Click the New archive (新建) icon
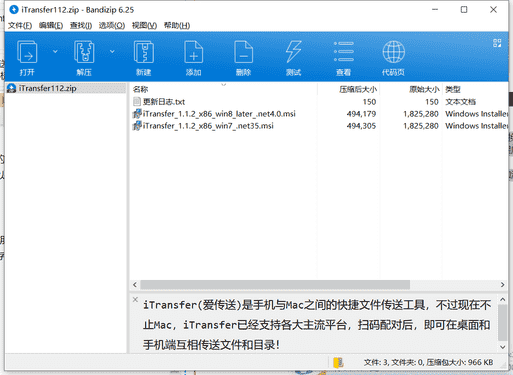 144,52
